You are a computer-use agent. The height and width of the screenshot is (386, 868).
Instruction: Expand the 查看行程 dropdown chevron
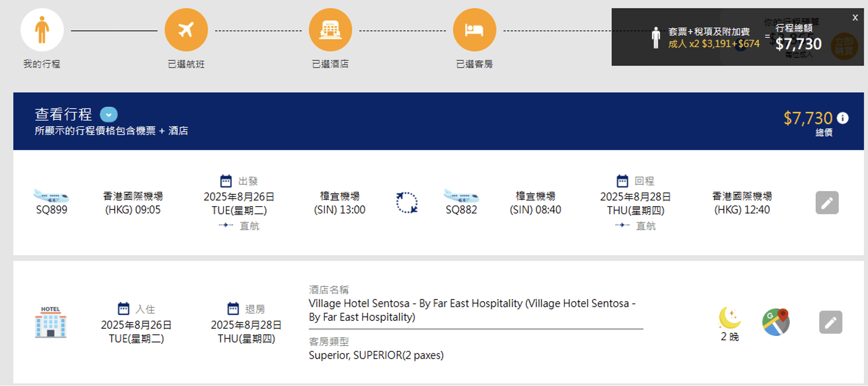tap(109, 114)
